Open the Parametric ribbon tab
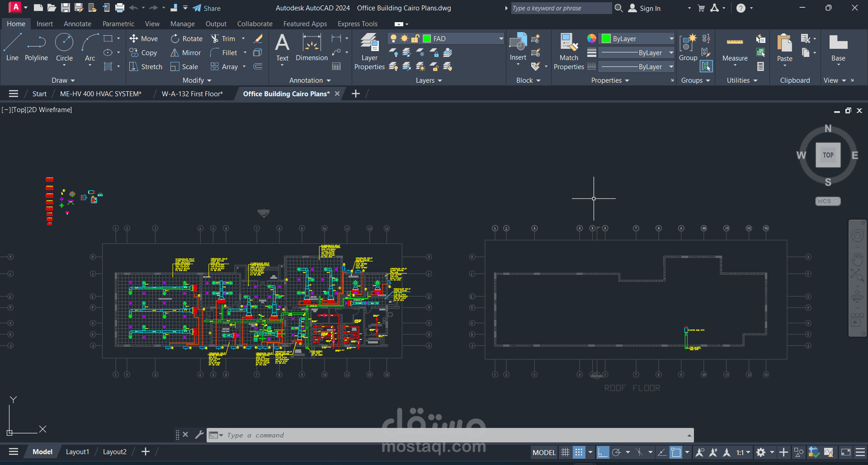 (118, 24)
